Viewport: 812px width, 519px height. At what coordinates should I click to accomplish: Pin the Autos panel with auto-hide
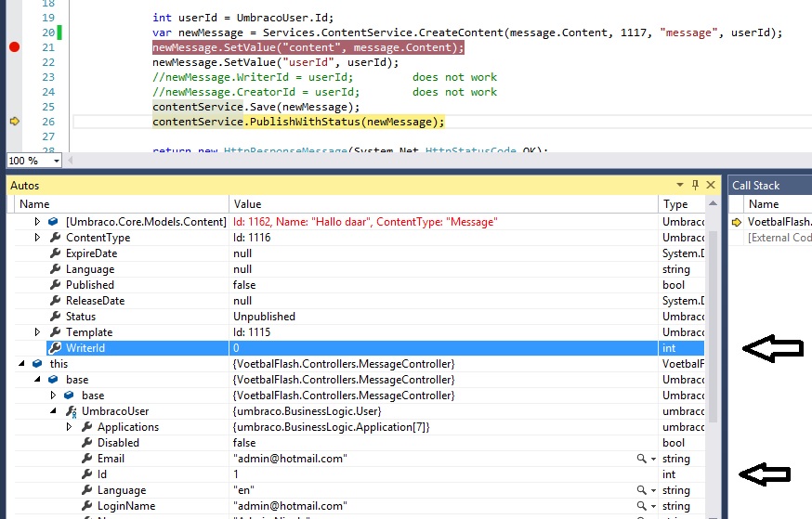[695, 185]
